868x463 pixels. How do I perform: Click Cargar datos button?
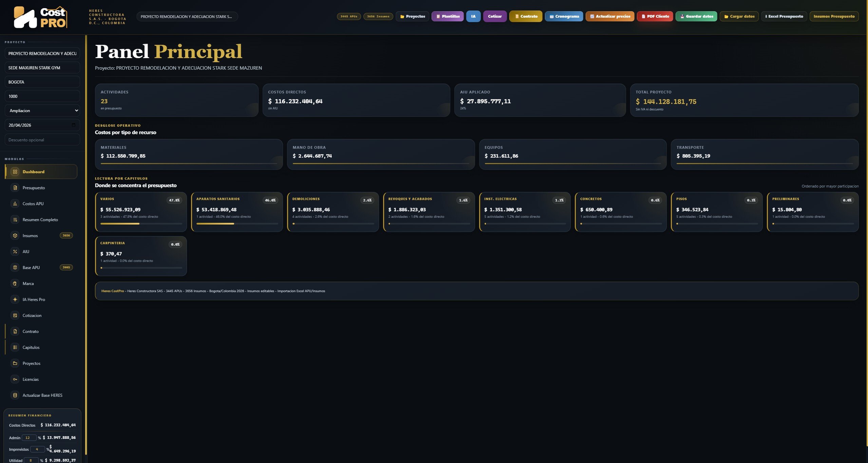(x=739, y=16)
